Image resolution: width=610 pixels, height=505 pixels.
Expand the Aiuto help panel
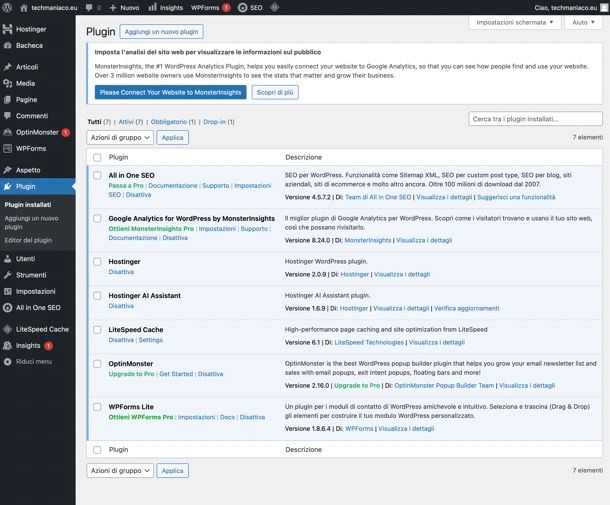[x=583, y=22]
